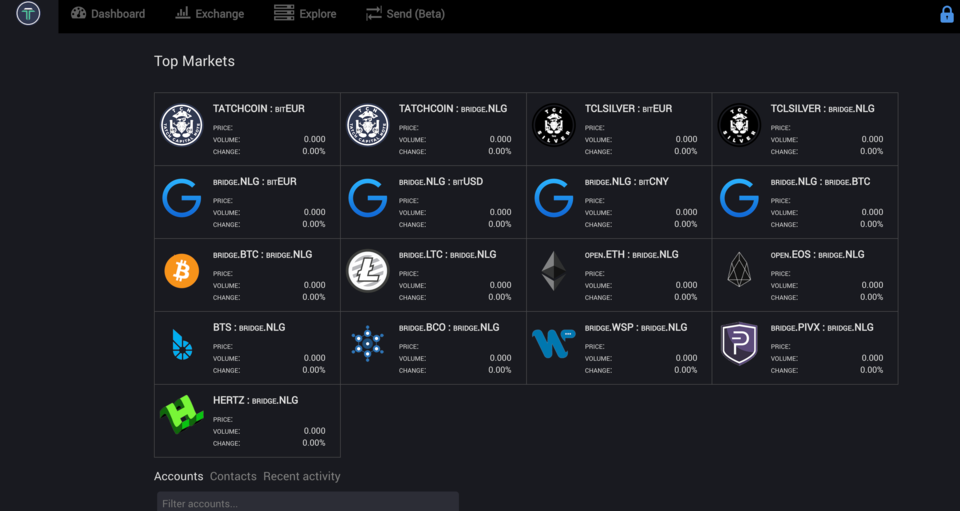Click the EOS outline logo
Image resolution: width=960 pixels, height=511 pixels.
point(739,270)
